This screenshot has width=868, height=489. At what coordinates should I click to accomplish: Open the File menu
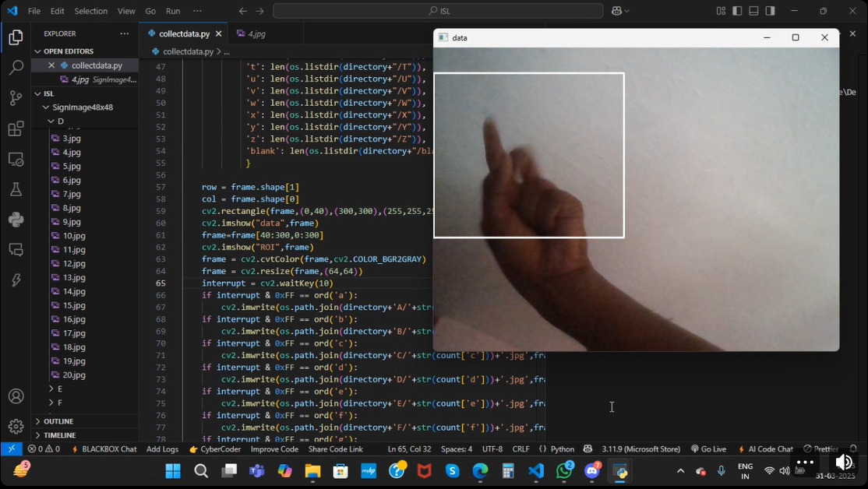click(x=34, y=10)
